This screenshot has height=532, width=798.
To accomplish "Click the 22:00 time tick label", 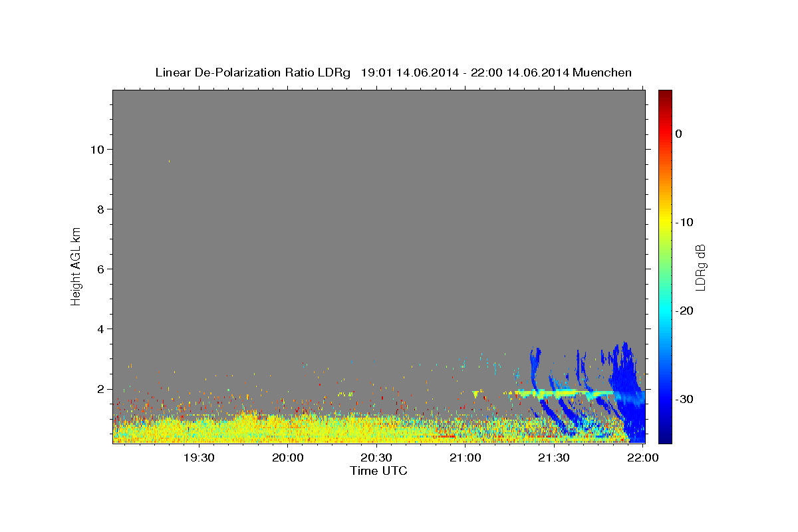I will [x=642, y=458].
